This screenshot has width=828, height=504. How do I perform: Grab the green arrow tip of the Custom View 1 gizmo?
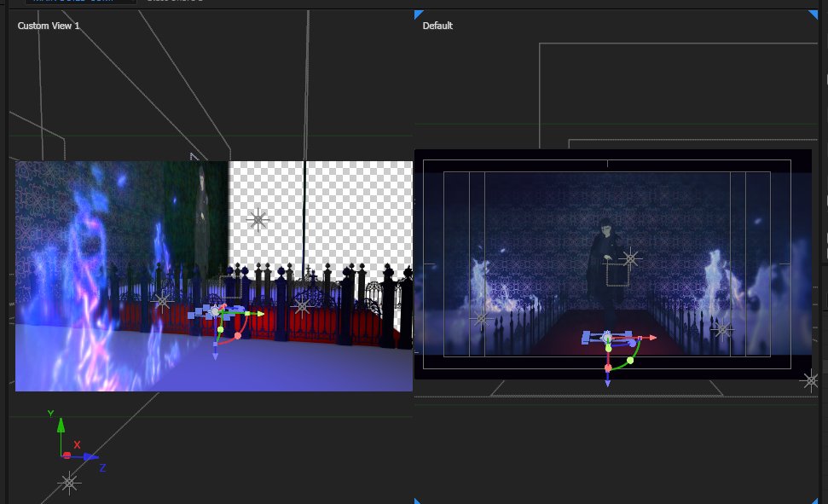[260, 314]
